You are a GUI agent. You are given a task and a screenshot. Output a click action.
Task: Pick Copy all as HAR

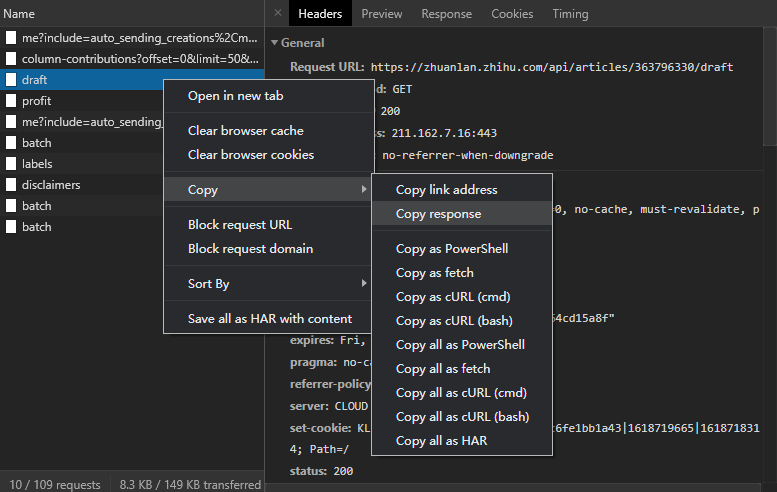441,441
